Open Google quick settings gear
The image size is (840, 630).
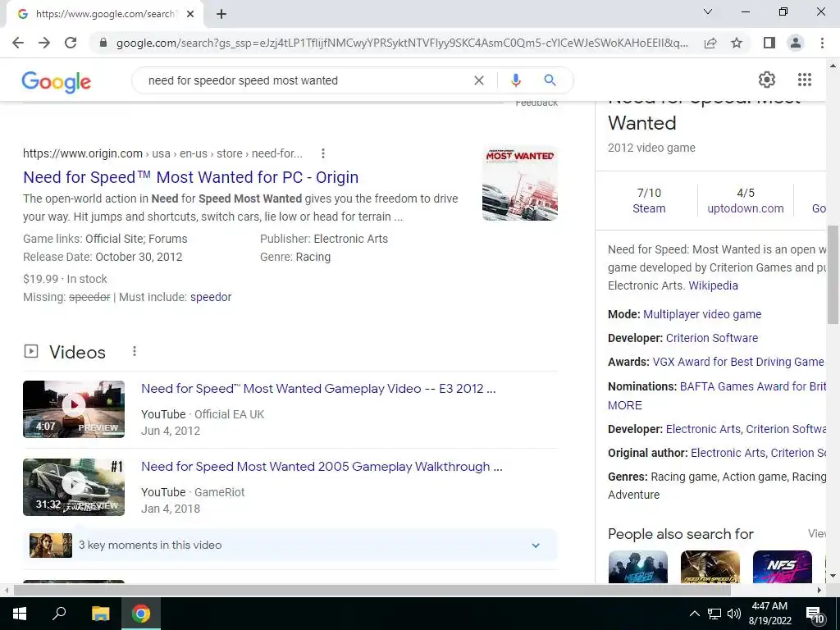click(767, 80)
